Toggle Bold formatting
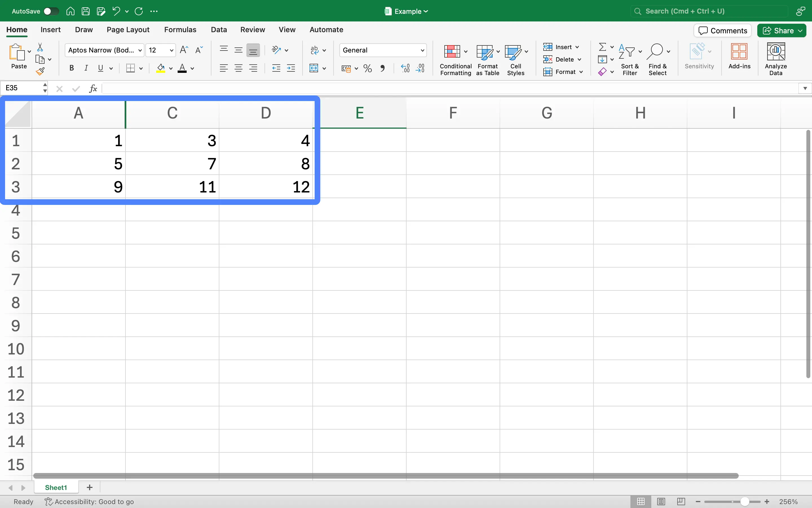This screenshot has height=508, width=812. pos(71,68)
